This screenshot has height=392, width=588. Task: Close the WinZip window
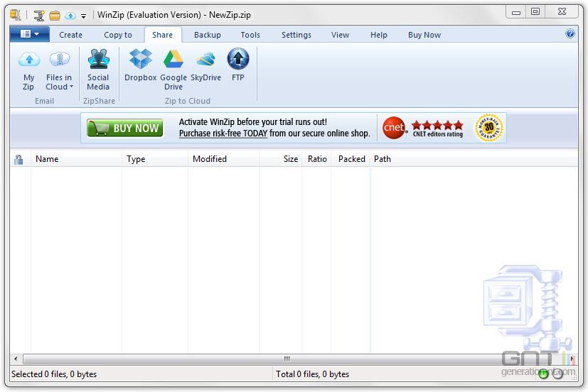click(x=562, y=11)
